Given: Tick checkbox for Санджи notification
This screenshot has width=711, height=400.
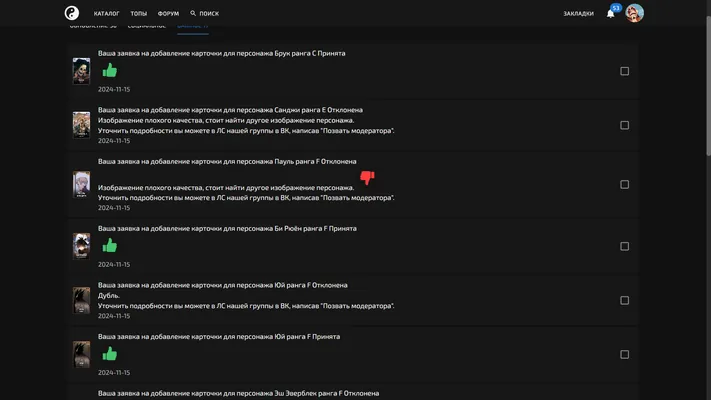Looking at the screenshot, I should pos(624,125).
